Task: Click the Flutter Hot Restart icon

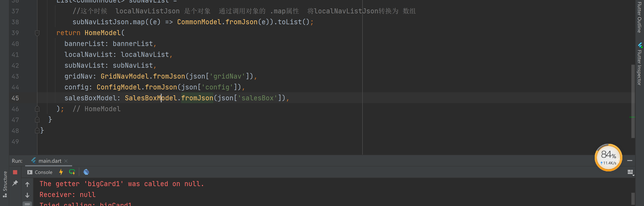Action: click(72, 172)
